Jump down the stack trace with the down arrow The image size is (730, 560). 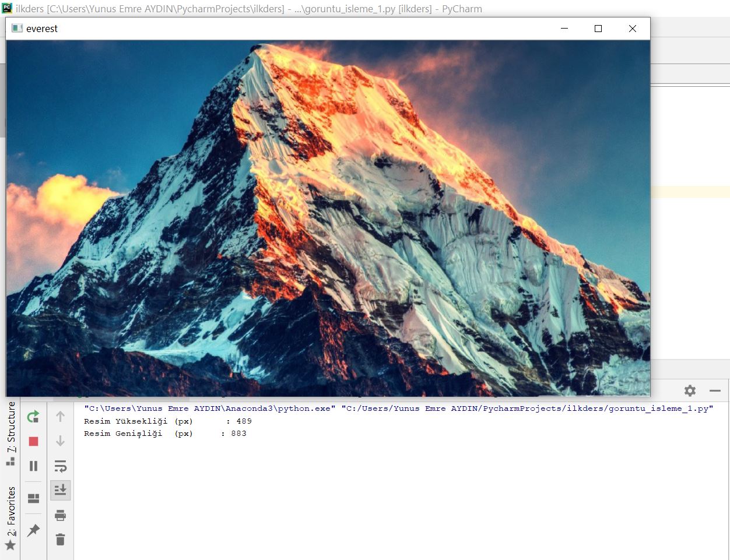pos(60,441)
